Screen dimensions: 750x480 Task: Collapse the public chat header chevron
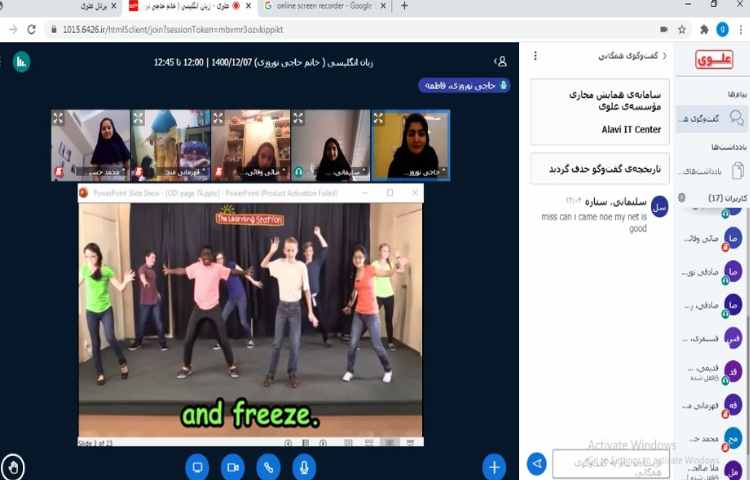click(664, 56)
